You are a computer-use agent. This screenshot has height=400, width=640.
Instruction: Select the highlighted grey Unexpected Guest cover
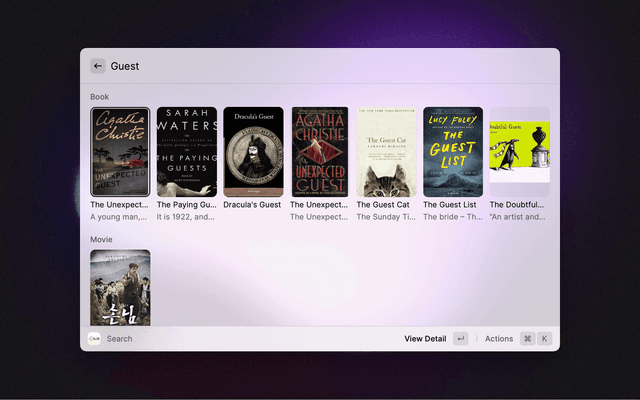(x=120, y=152)
